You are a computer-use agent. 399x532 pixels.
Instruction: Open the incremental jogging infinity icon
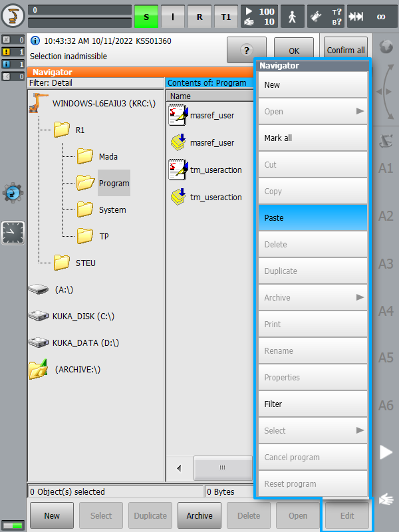(380, 17)
